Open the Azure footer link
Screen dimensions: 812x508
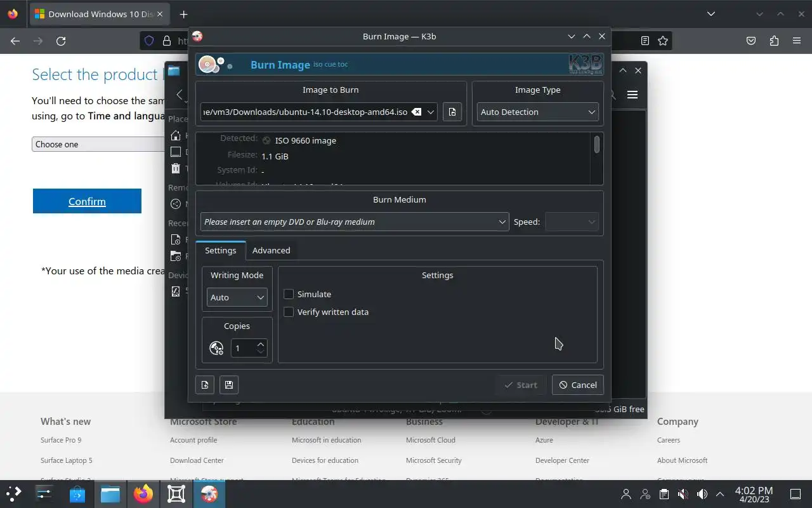pos(544,440)
